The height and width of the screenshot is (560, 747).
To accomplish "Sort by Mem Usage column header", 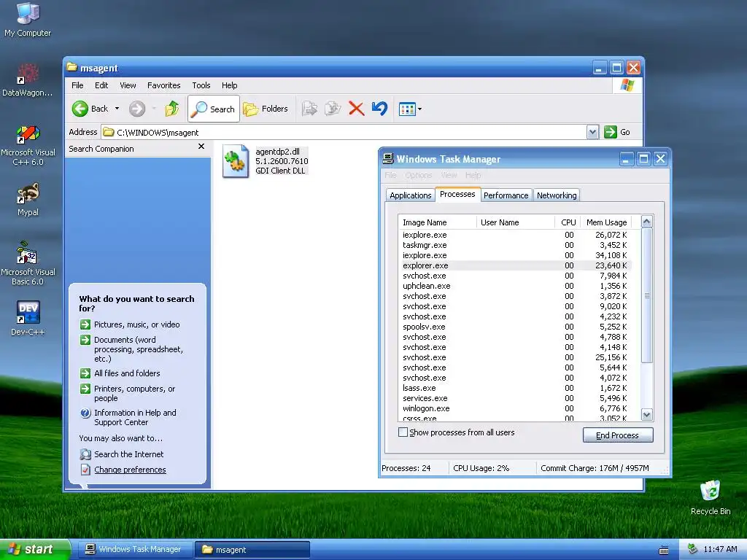I will tap(606, 222).
